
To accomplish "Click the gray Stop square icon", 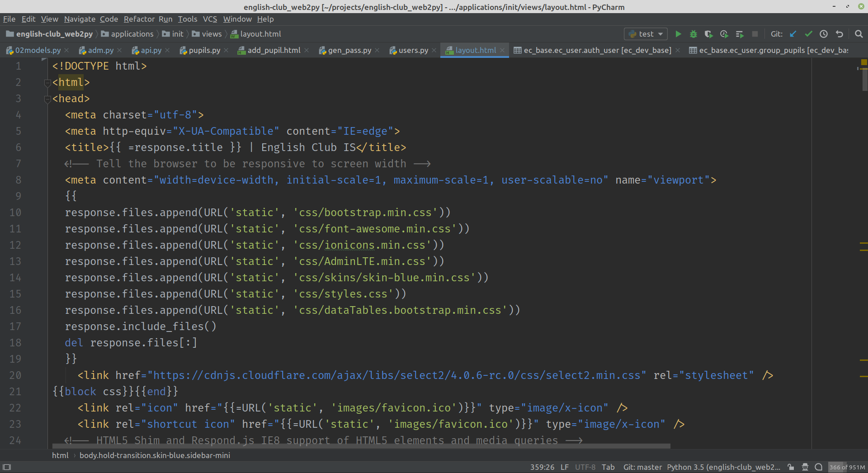I will pyautogui.click(x=755, y=34).
